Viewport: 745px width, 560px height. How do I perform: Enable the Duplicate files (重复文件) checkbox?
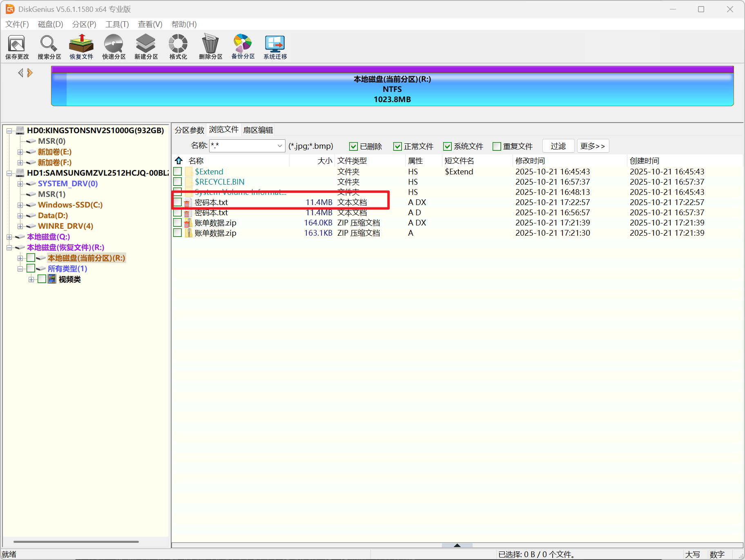coord(497,146)
